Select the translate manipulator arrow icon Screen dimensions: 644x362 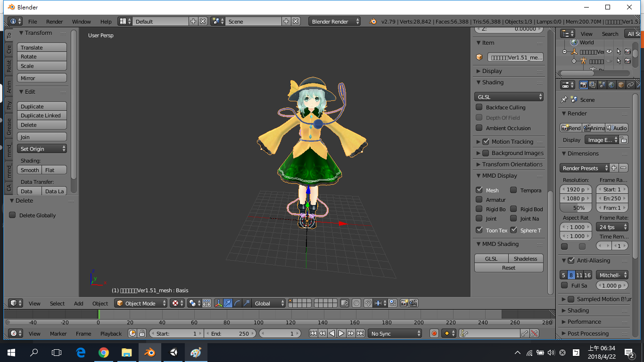pyautogui.click(x=228, y=303)
